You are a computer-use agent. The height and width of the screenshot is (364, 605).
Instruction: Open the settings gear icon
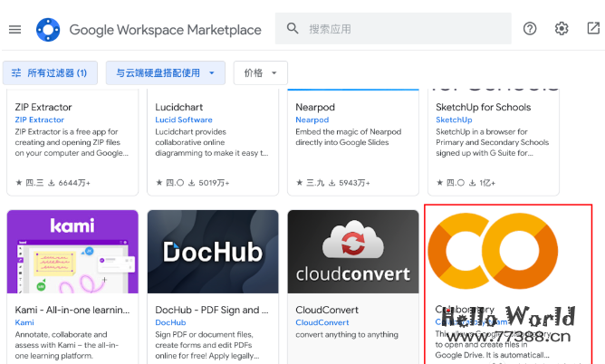(x=562, y=29)
